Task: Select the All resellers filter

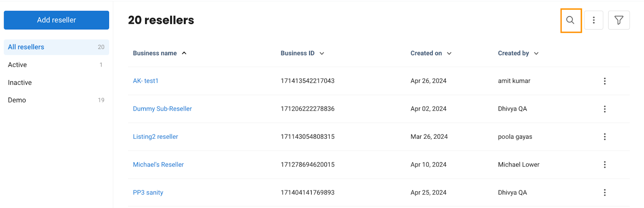Action: point(56,47)
